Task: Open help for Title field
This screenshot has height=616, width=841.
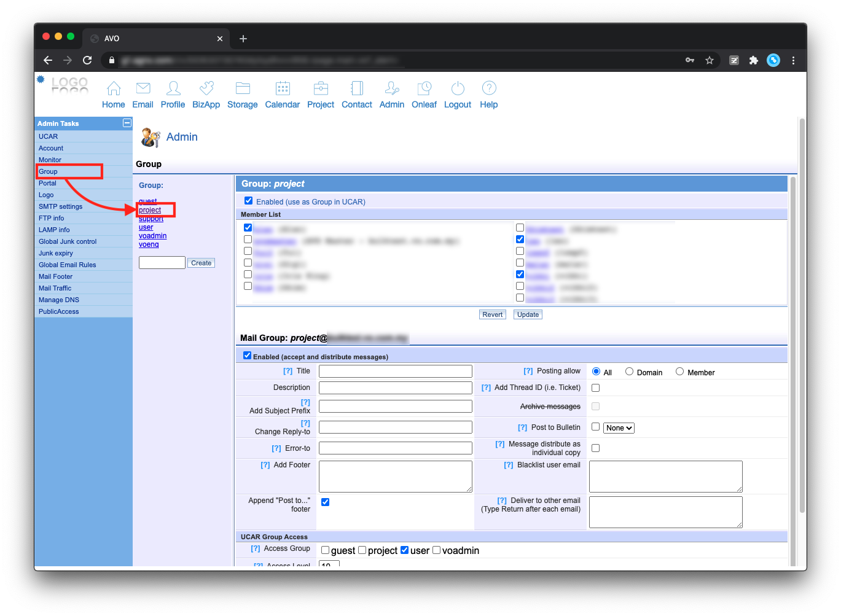Action: click(288, 371)
